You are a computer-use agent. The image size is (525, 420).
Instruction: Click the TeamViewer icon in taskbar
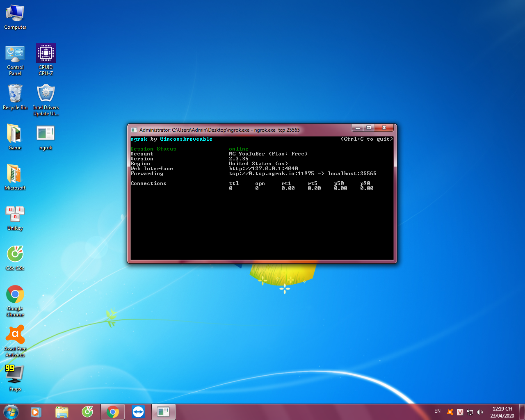click(138, 412)
